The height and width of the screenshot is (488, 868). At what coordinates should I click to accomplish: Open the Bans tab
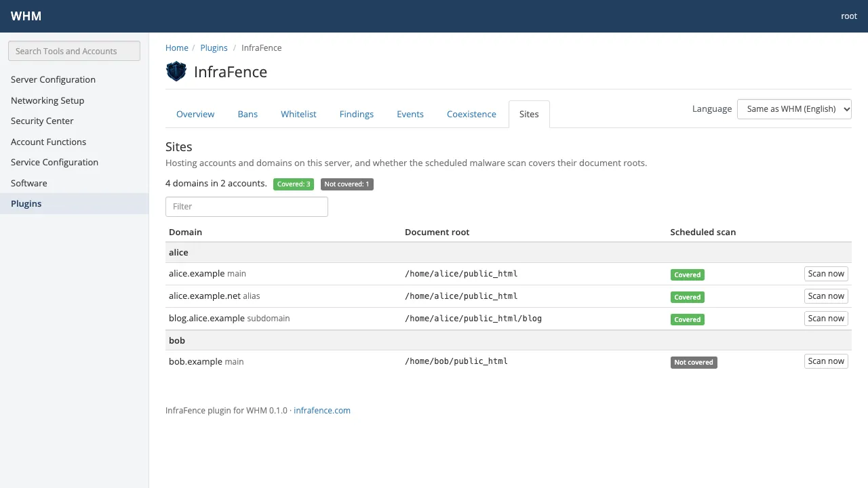(x=248, y=114)
